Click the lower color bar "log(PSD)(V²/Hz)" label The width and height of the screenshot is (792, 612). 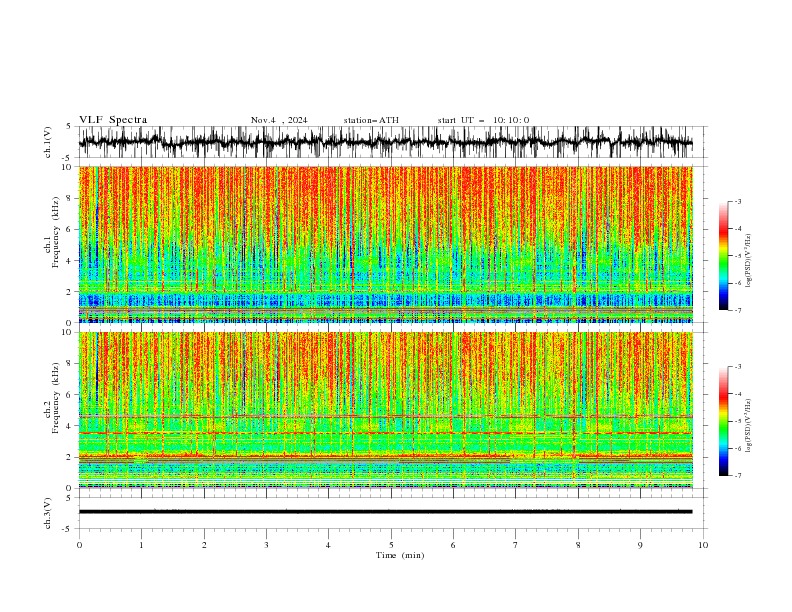749,426
